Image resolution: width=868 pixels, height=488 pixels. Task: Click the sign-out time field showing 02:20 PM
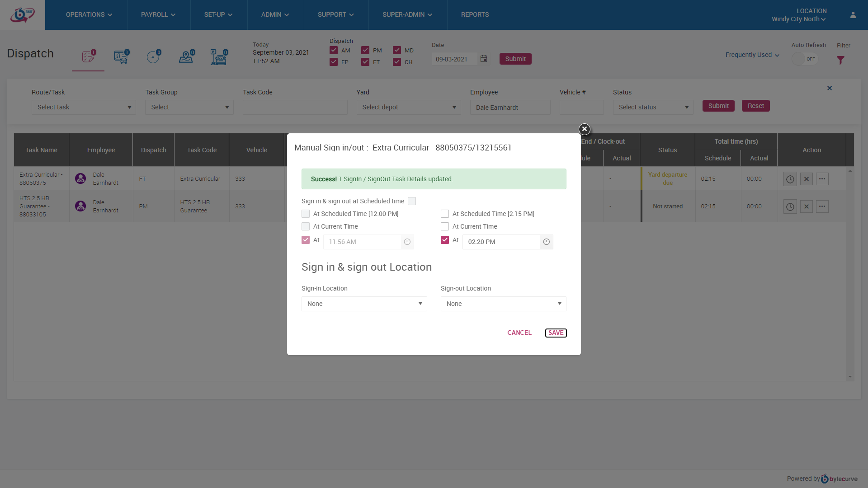coord(501,242)
